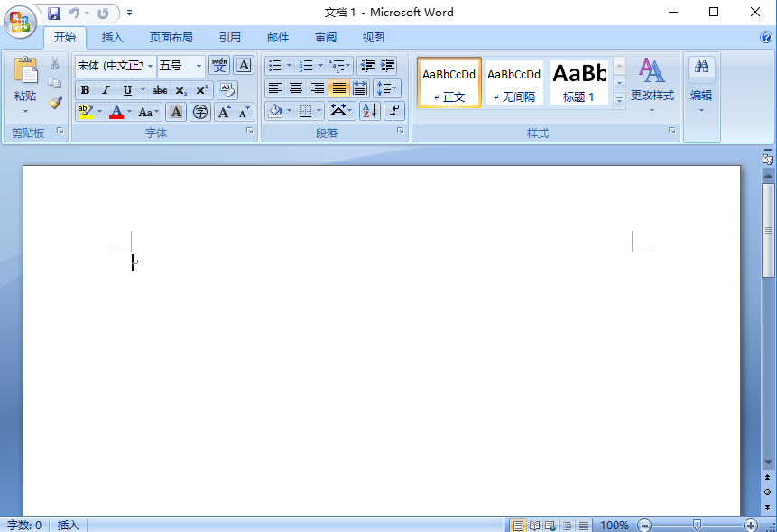Switch to 审阅 tab
The height and width of the screenshot is (532, 777).
(326, 38)
